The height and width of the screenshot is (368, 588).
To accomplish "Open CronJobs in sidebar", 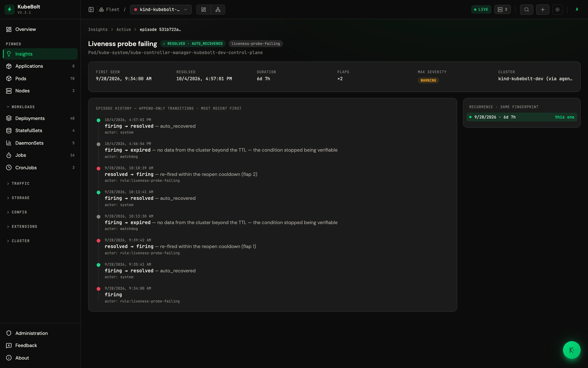I will [40, 167].
